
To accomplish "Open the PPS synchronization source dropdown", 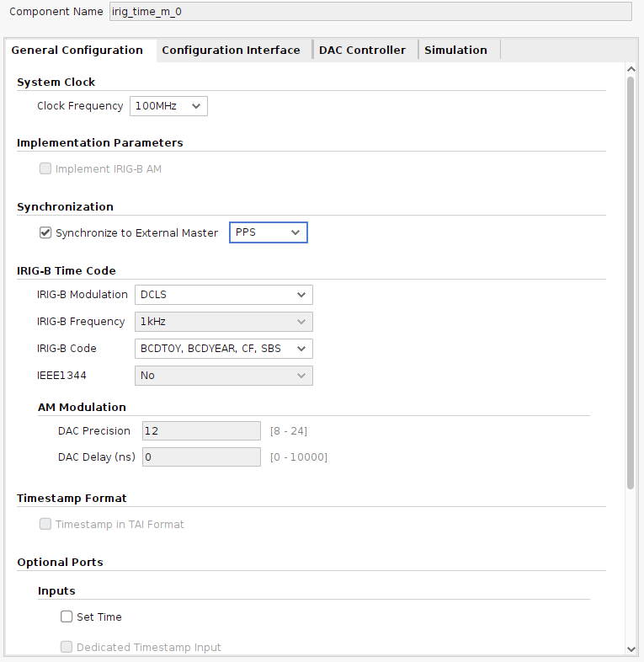I will click(x=269, y=232).
